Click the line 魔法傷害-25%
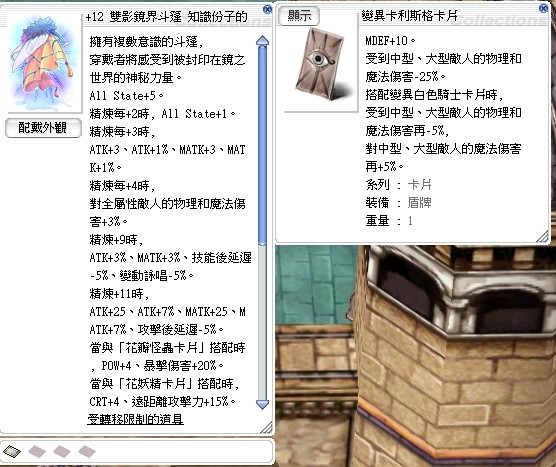 coord(405,77)
